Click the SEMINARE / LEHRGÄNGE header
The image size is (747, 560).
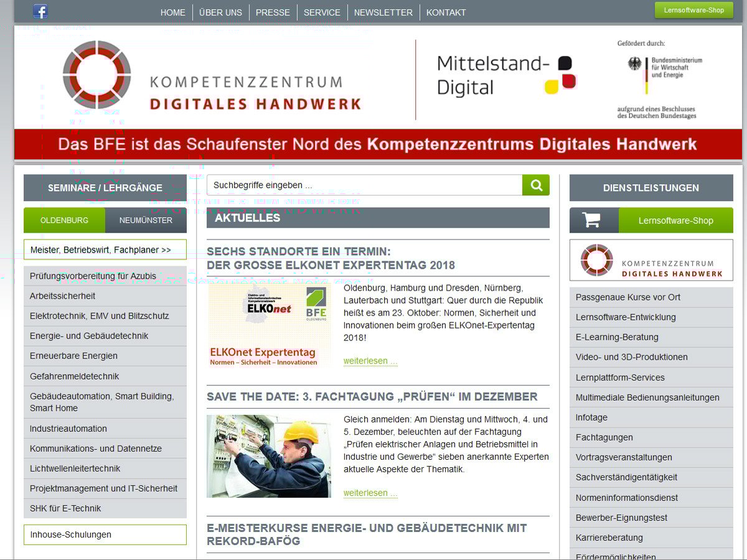coord(105,187)
